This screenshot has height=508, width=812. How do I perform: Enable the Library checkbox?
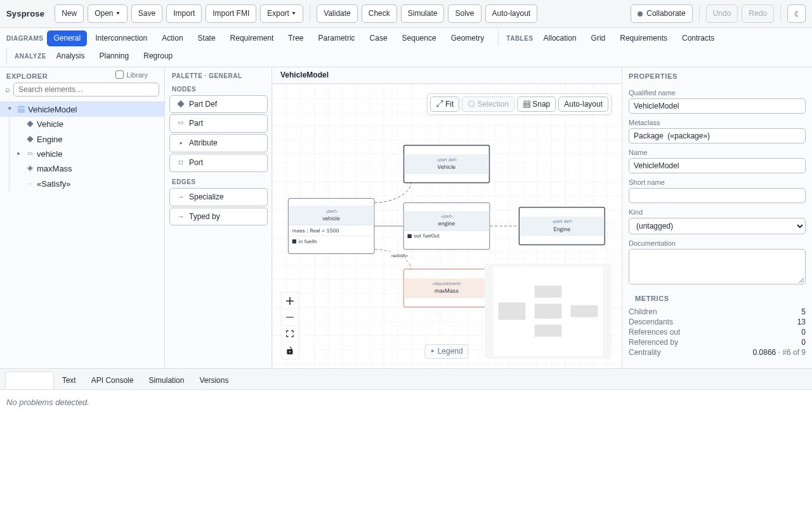pos(119,75)
